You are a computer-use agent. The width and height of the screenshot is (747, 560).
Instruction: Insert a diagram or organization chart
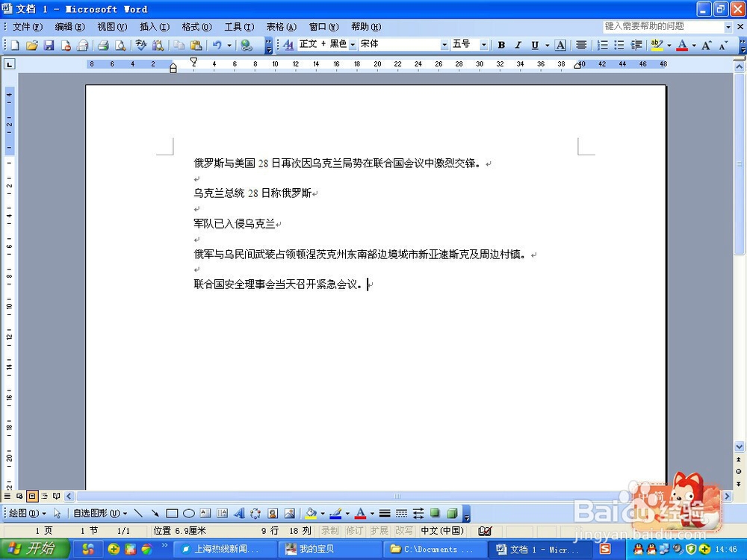255,514
